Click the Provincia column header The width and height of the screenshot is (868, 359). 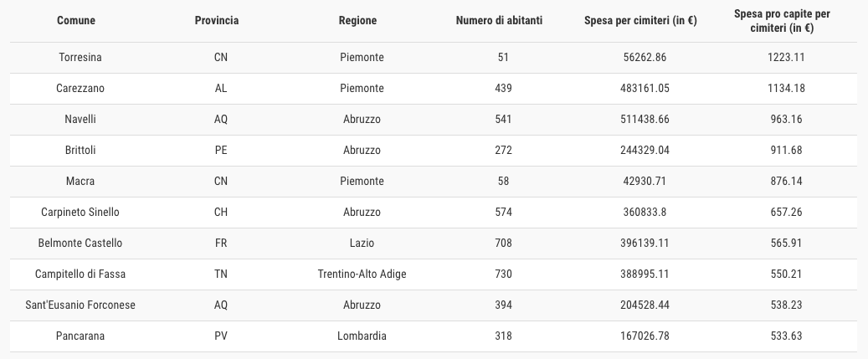[217, 20]
